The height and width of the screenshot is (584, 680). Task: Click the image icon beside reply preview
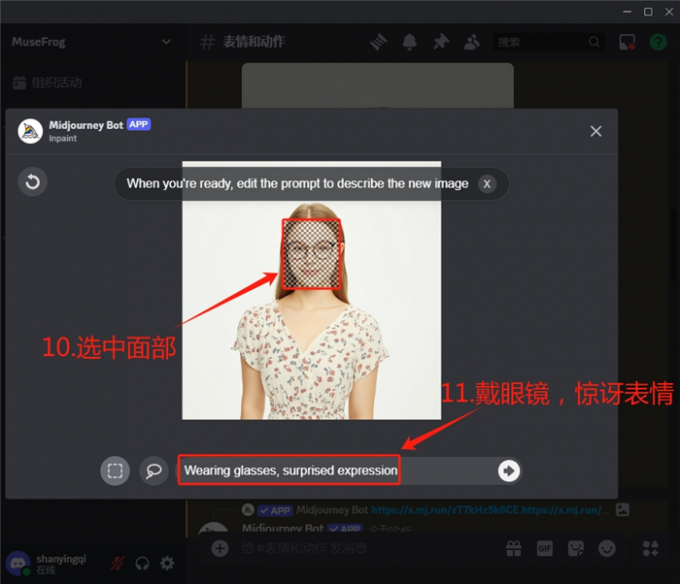[622, 509]
